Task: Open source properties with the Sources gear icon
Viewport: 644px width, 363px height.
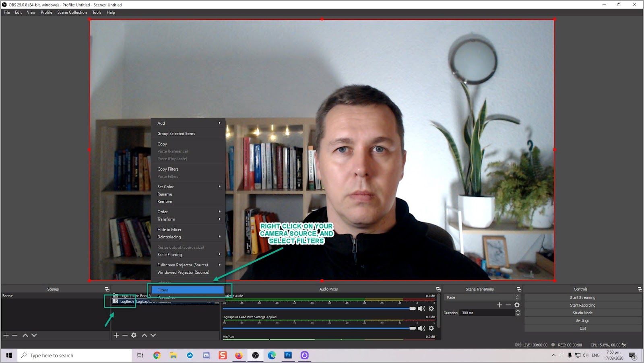Action: [x=134, y=335]
